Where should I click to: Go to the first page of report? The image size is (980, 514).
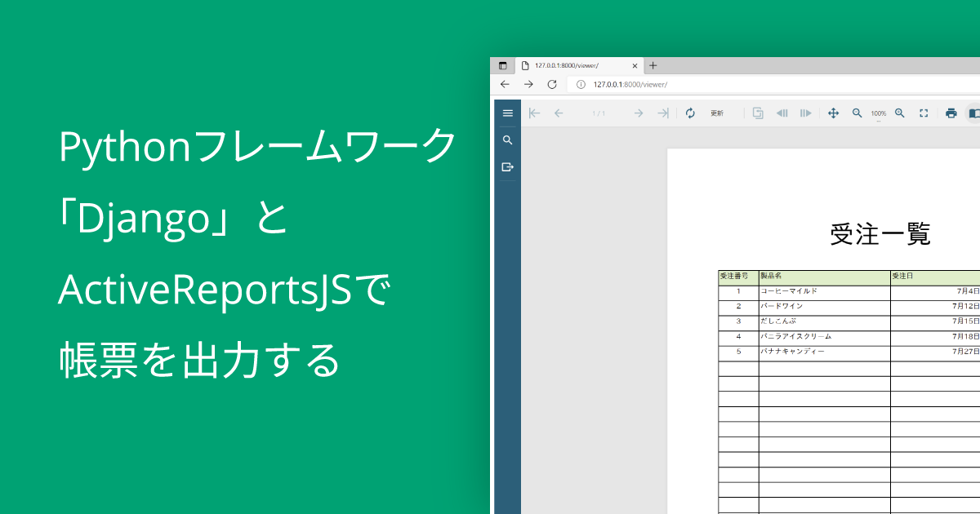point(534,113)
